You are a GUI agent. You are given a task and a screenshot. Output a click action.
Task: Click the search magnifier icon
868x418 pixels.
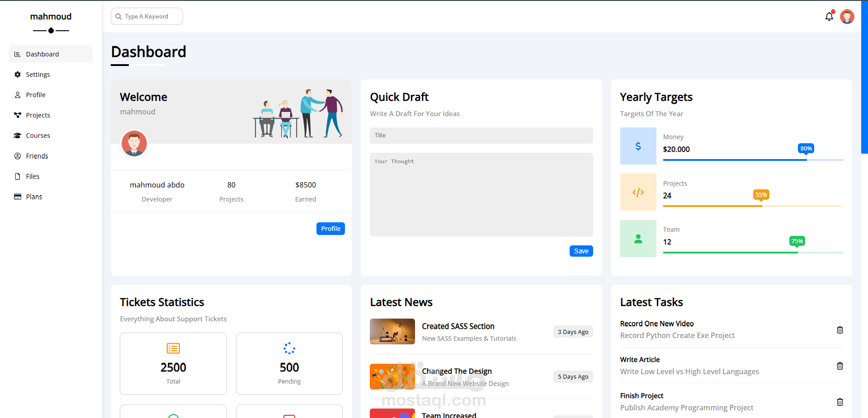coord(118,16)
